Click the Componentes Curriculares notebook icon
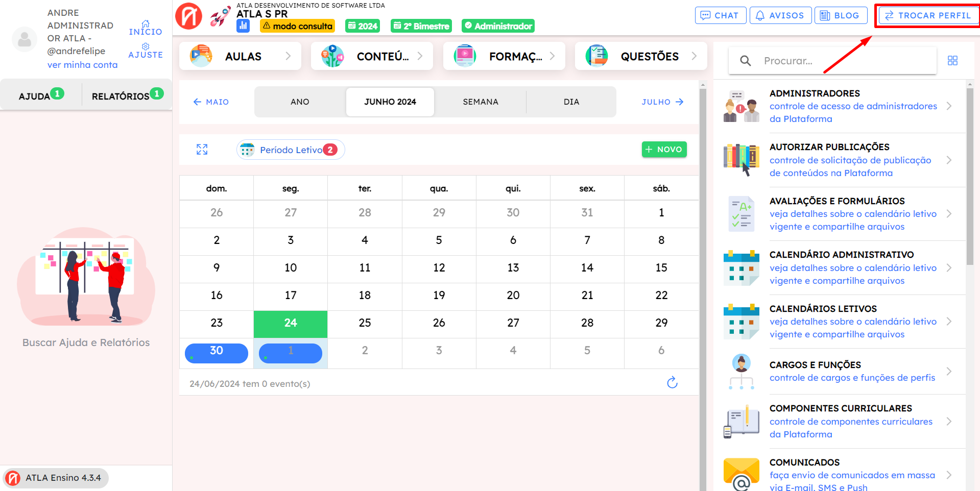 (742, 422)
